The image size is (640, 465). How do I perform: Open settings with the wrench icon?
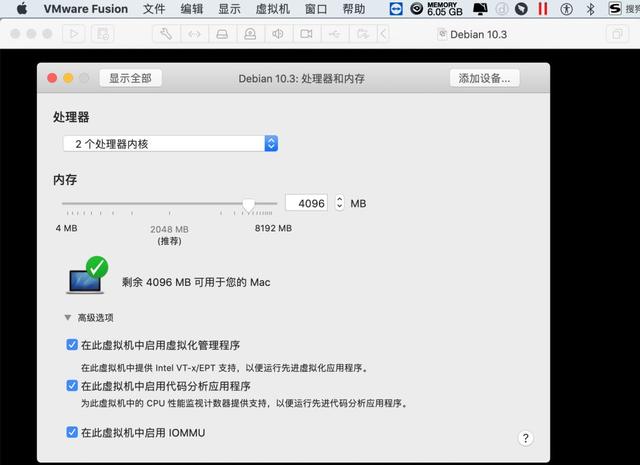pos(166,34)
